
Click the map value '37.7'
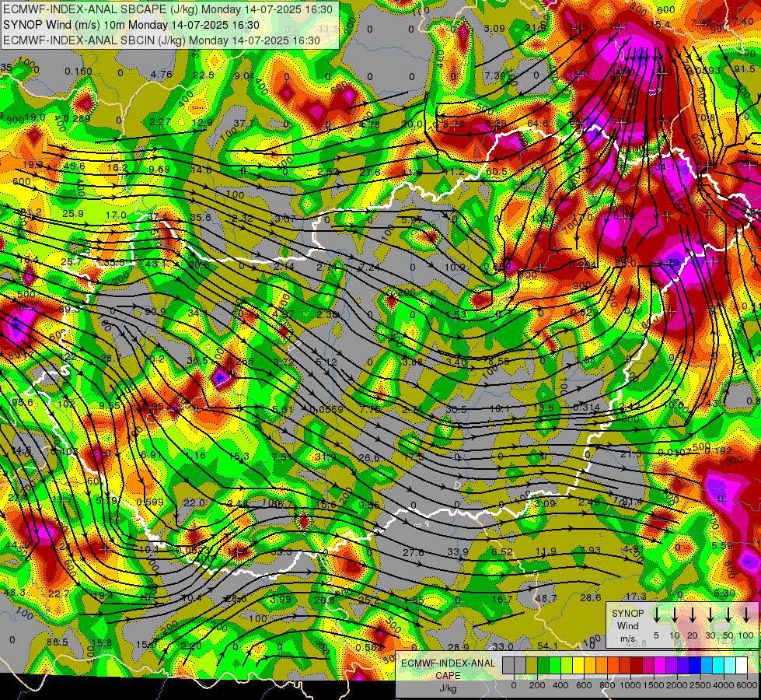[x=243, y=123]
